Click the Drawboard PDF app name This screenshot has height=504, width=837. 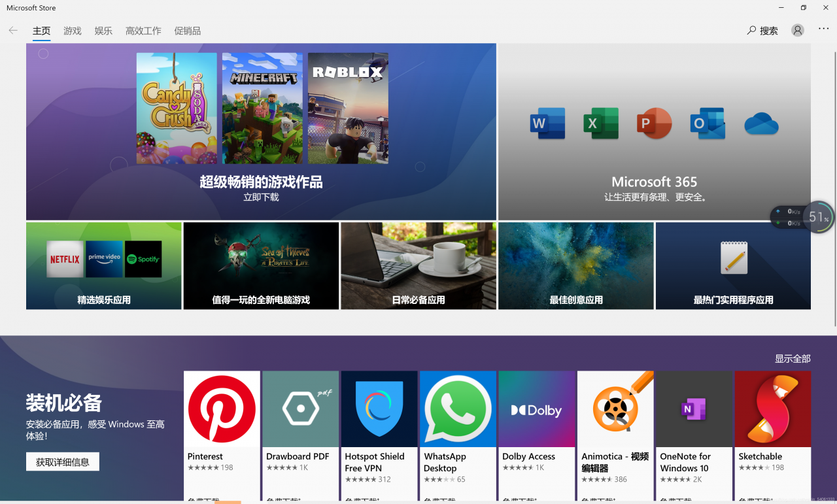pos(298,456)
